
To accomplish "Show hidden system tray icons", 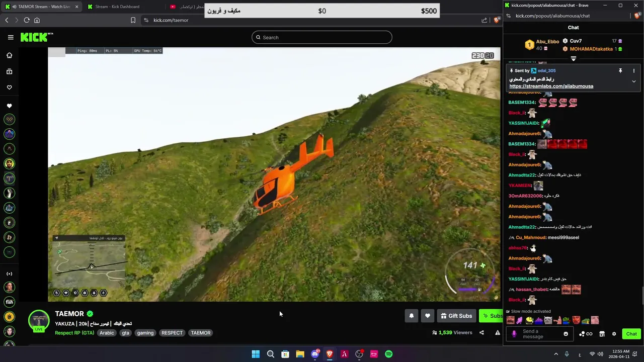I will [556, 354].
